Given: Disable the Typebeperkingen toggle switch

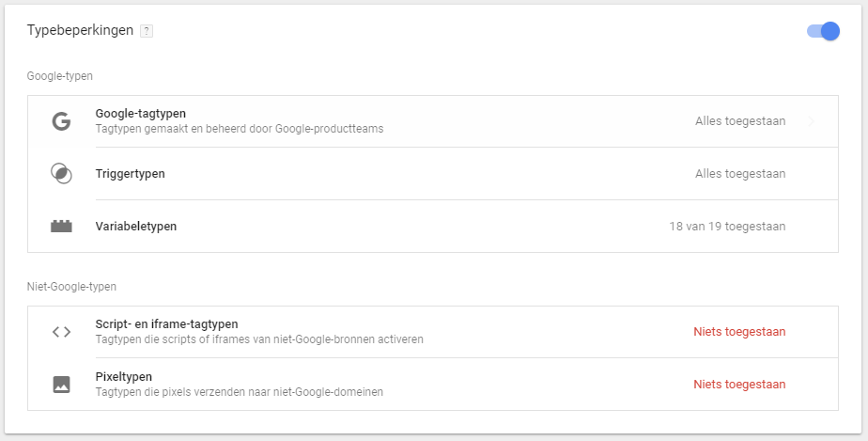Looking at the screenshot, I should tap(823, 31).
